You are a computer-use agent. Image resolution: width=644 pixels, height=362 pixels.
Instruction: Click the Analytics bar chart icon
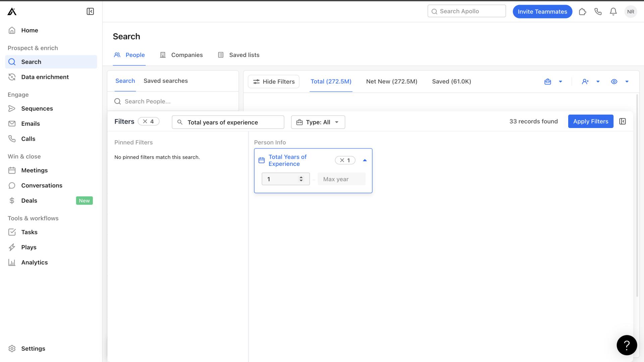pos(11,262)
